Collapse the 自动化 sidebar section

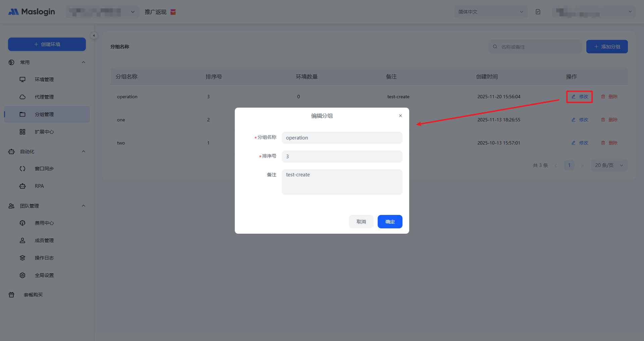(84, 152)
